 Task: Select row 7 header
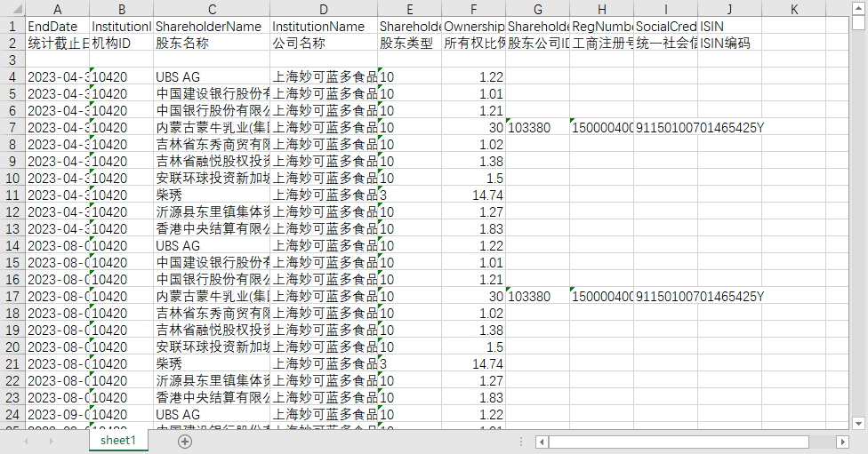[x=12, y=127]
